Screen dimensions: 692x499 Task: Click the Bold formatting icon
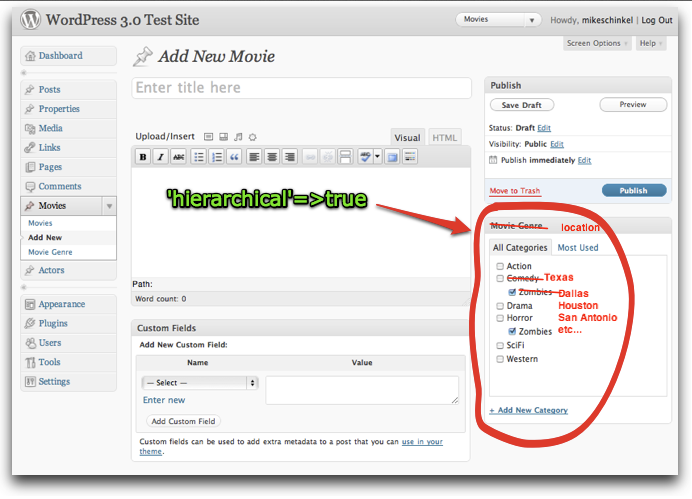143,157
